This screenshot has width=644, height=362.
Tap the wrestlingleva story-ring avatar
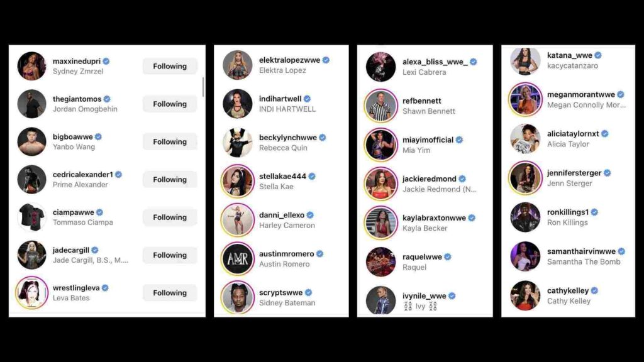(x=31, y=293)
